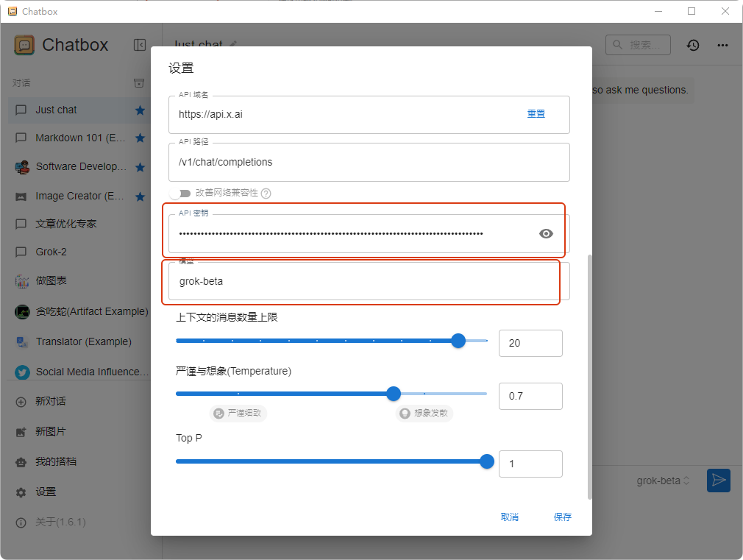Image resolution: width=743 pixels, height=560 pixels.
Task: Click the Chatbox logo icon in sidebar
Action: coord(24,45)
